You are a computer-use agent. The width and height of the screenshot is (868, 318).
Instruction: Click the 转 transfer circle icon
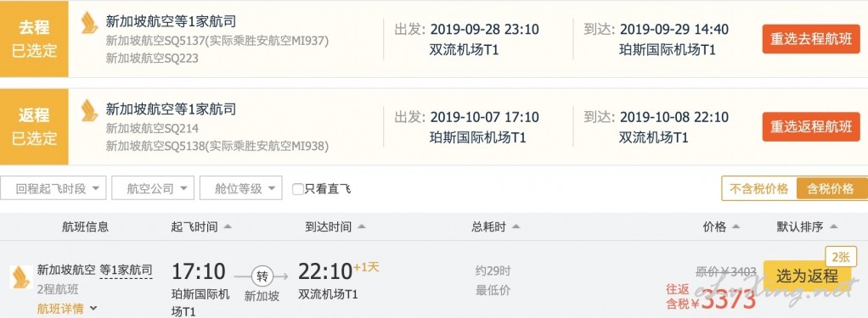pyautogui.click(x=262, y=276)
